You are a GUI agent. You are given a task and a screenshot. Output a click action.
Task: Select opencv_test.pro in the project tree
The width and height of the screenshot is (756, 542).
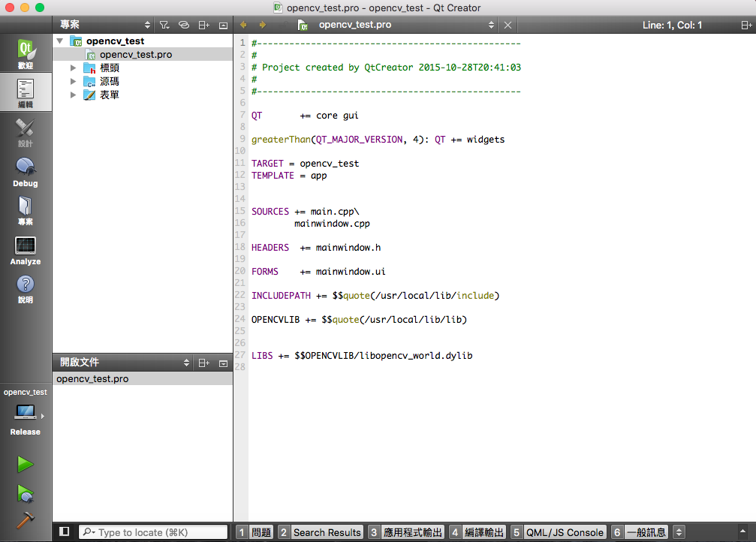click(136, 55)
